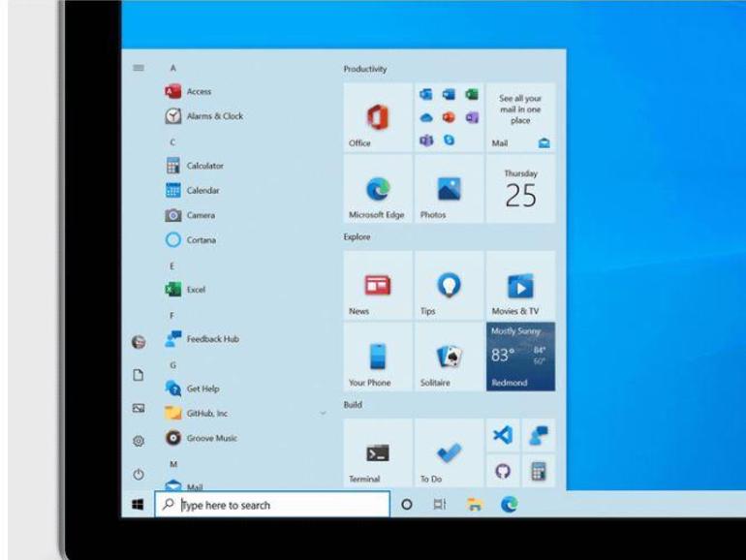
Task: Focus the Type here to search box
Action: coord(272,505)
